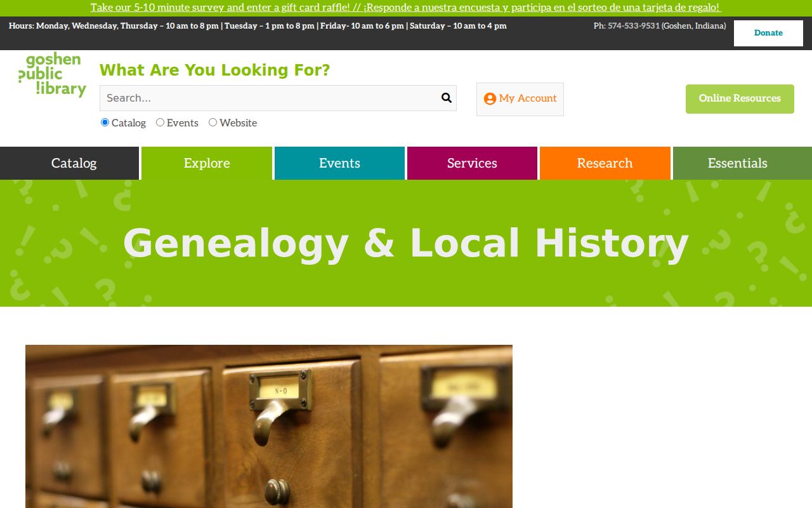Click the card catalog drawers photo
Screen dimensions: 812x508
pos(269,426)
